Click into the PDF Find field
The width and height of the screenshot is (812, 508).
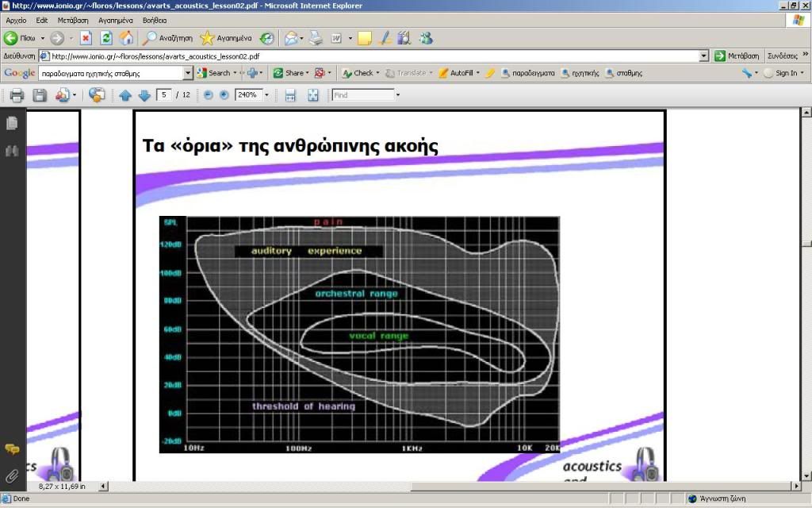point(362,95)
